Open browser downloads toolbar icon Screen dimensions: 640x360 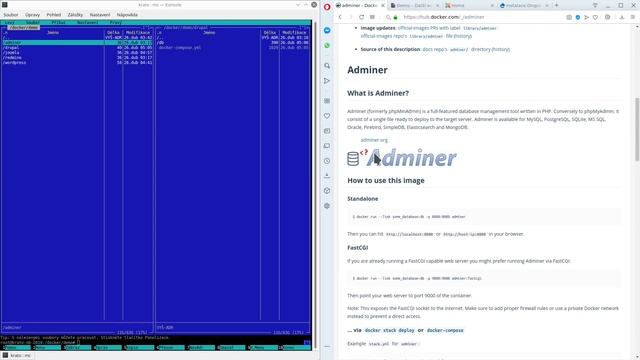pos(622,17)
